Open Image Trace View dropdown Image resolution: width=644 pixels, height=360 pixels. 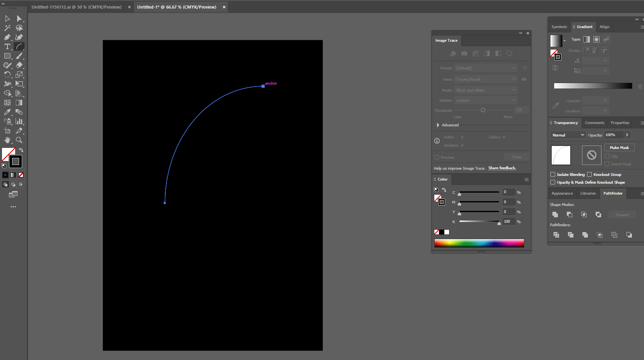coord(486,79)
